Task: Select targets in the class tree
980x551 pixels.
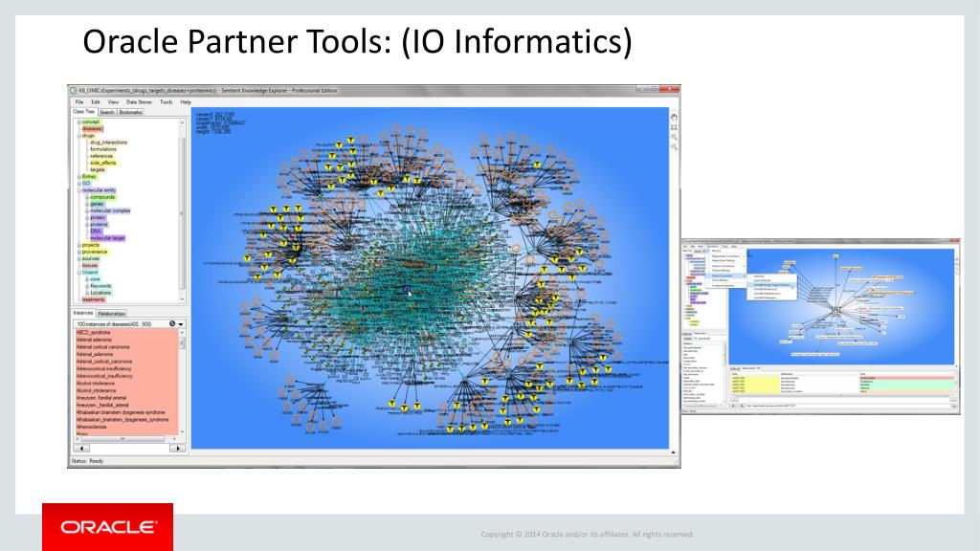Action: tap(98, 170)
